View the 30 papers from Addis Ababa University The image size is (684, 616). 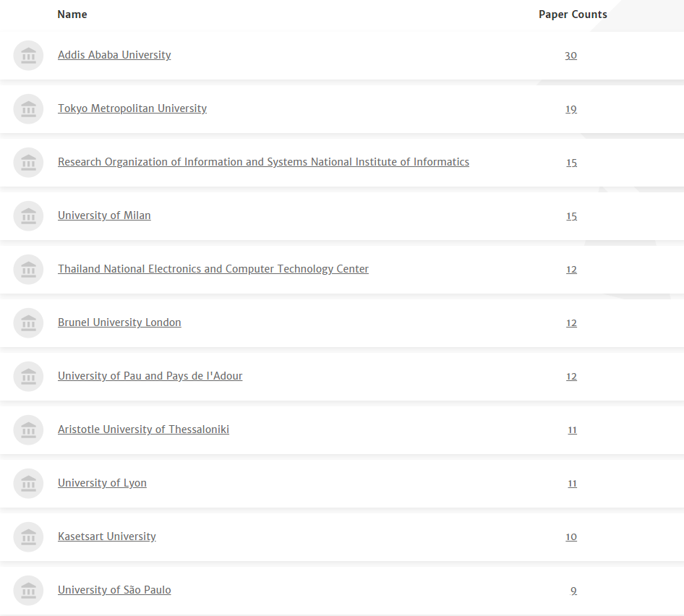[571, 56]
